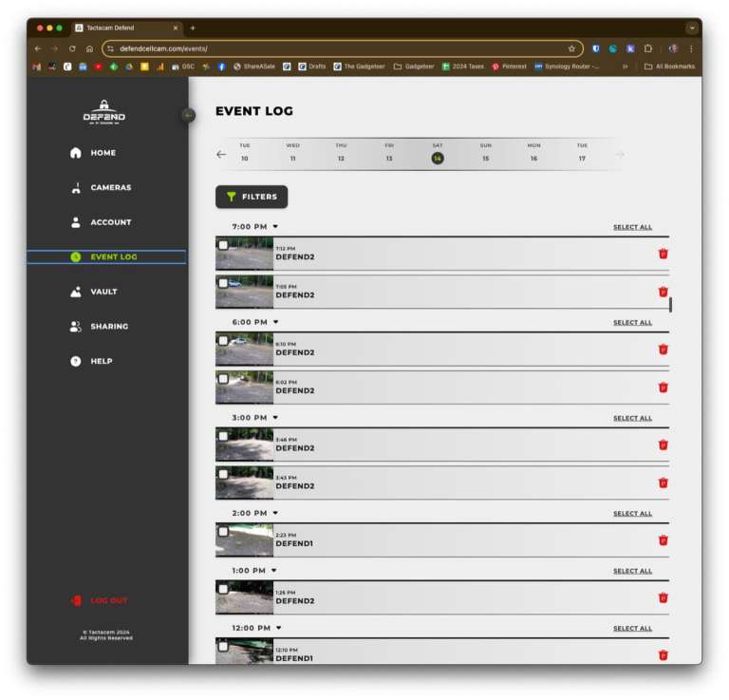This screenshot has height=700, width=729.
Task: Select checkbox for 6:10 PM event
Action: [x=223, y=340]
